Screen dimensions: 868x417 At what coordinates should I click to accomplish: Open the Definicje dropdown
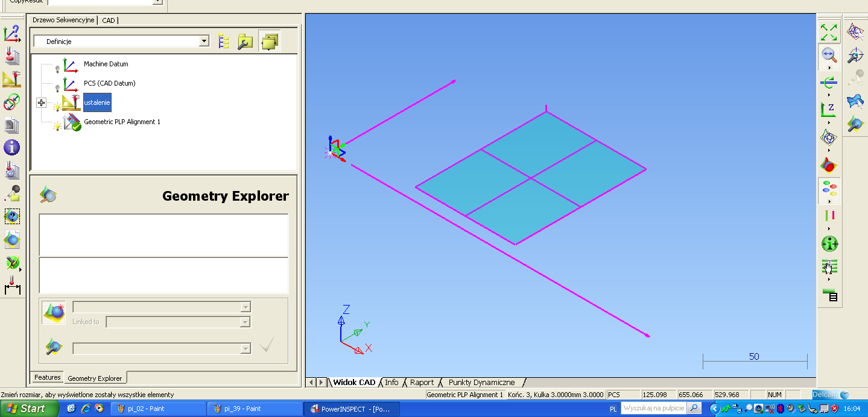(x=204, y=42)
